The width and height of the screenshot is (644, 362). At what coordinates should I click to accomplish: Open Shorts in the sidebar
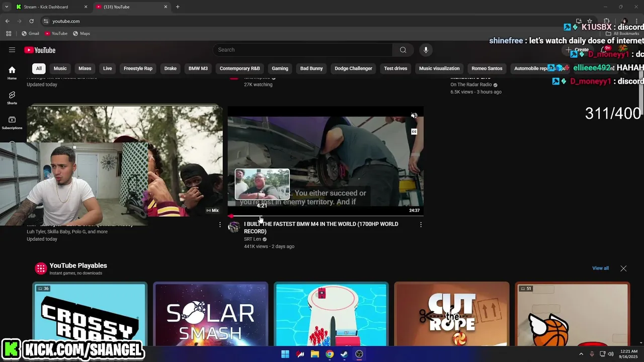(12, 98)
